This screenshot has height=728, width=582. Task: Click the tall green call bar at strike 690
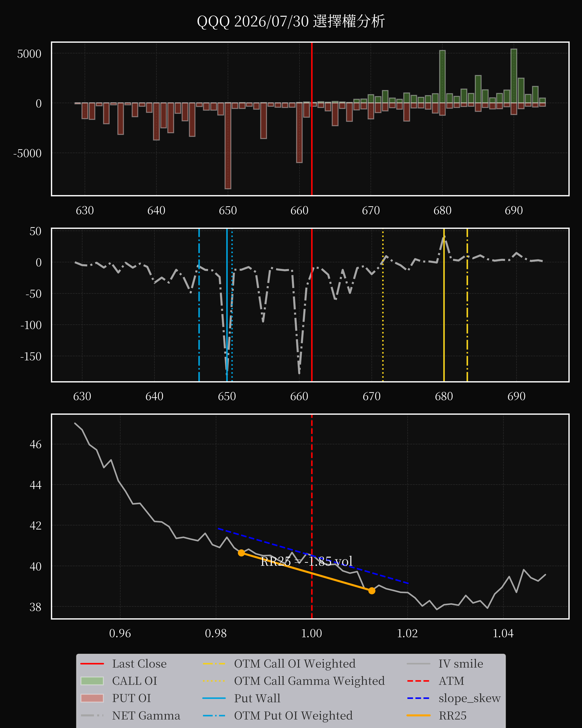tap(514, 76)
